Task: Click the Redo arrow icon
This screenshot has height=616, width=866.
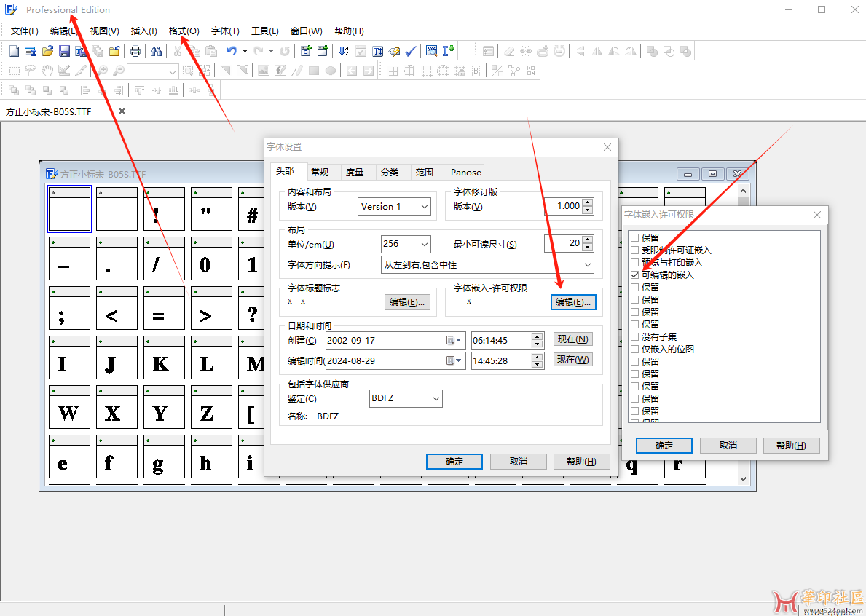Action: click(x=258, y=51)
